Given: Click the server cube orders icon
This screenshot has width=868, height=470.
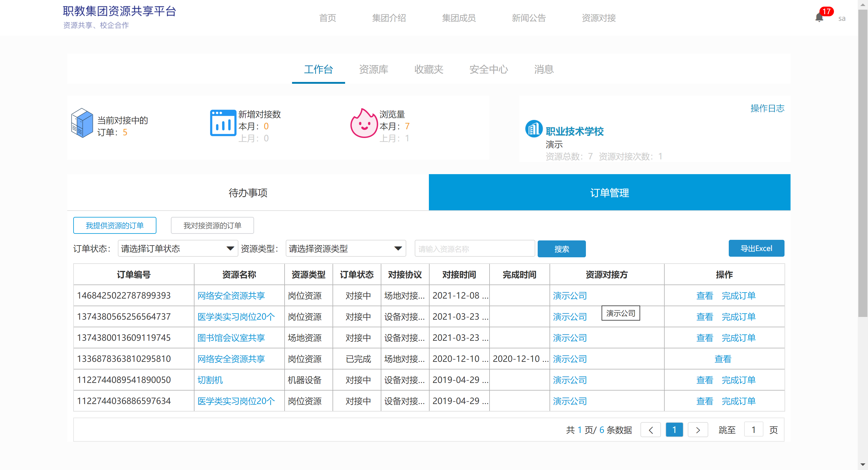Looking at the screenshot, I should (82, 123).
